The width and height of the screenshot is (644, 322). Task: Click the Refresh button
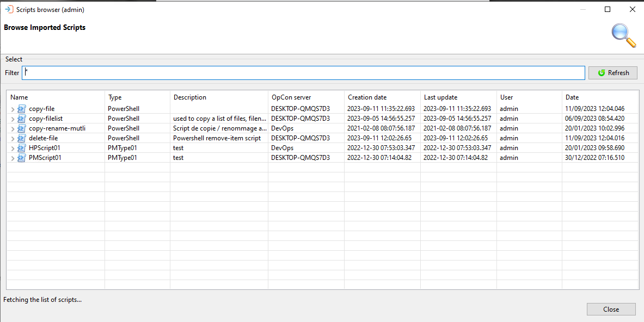tap(613, 72)
